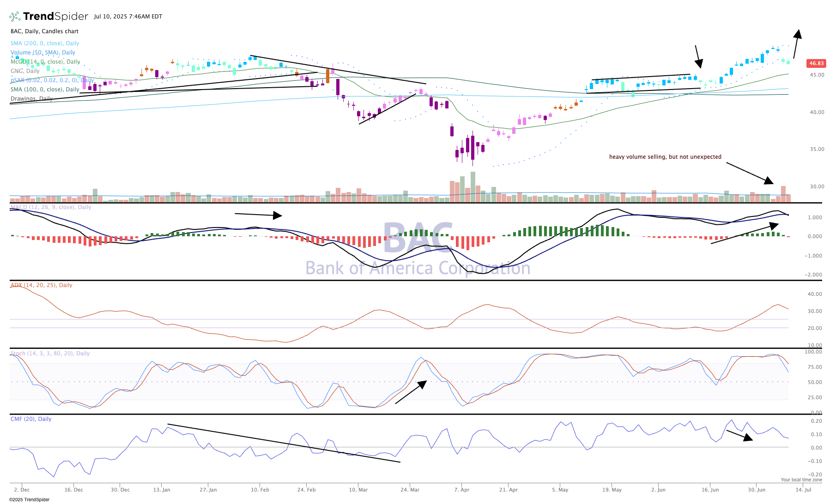Click the arrow pointing at the tall volume bar
Image resolution: width=836 pixels, height=504 pixels.
(x=749, y=173)
